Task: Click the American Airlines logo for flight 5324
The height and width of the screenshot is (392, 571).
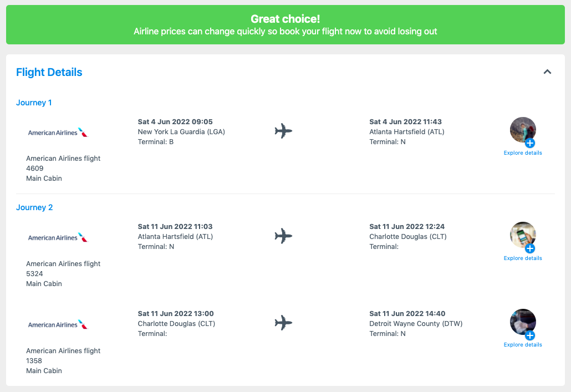Action: pos(58,237)
